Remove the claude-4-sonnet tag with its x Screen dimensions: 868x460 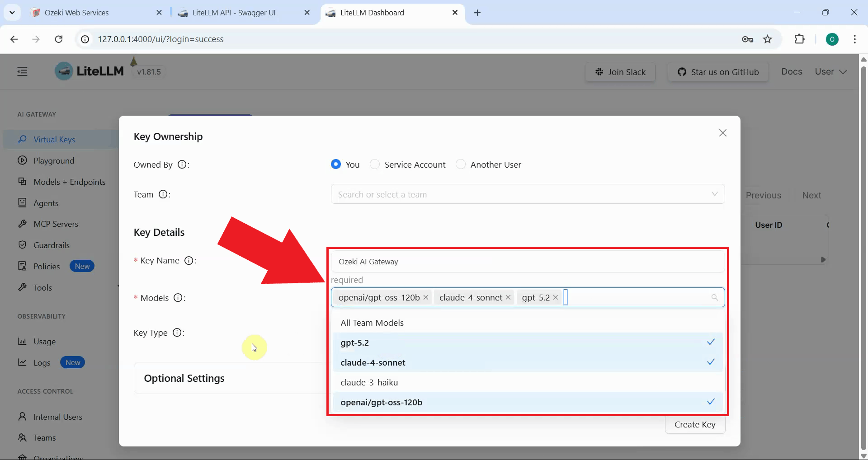508,297
